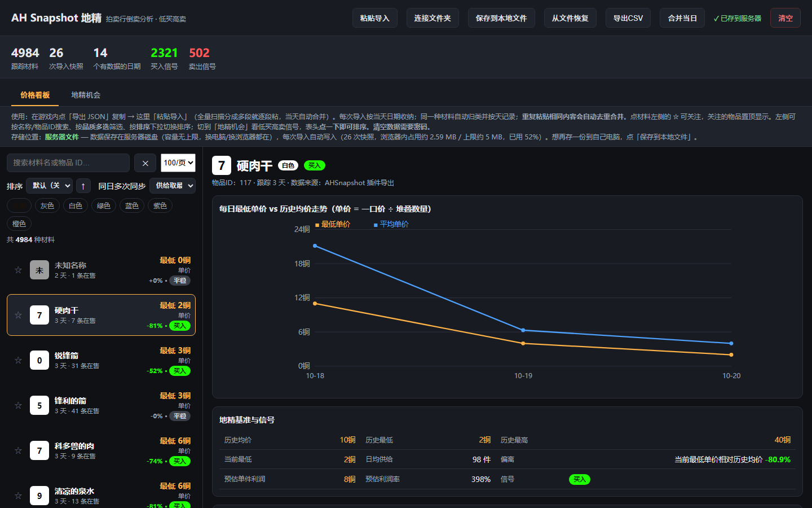Image resolution: width=812 pixels, height=508 pixels.
Task: Enable the 蓝色 quality filter
Action: coord(132,205)
